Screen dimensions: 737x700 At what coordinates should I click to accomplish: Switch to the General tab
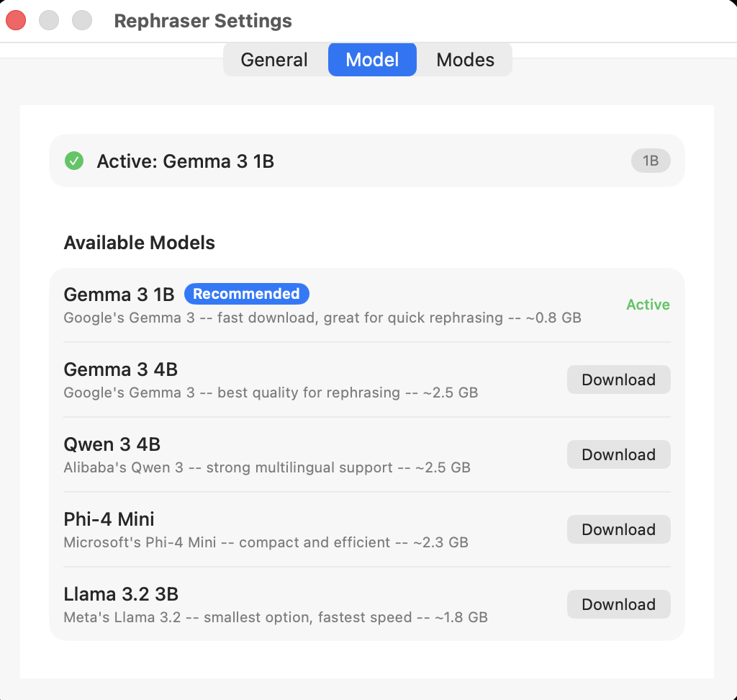274,60
